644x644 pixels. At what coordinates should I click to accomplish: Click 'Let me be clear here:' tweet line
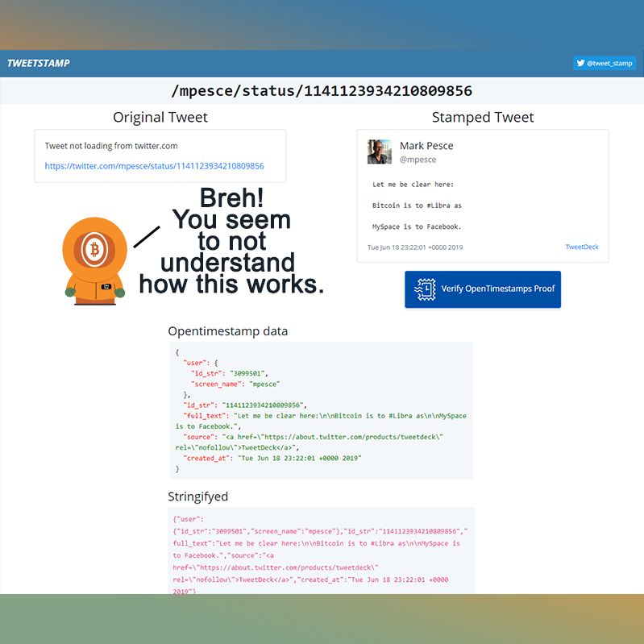413,185
